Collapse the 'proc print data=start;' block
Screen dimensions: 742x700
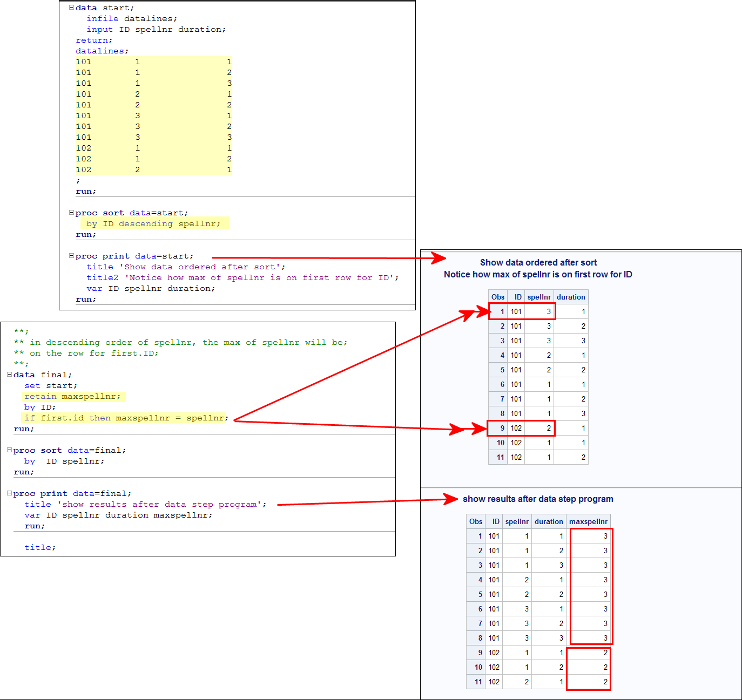pos(71,256)
